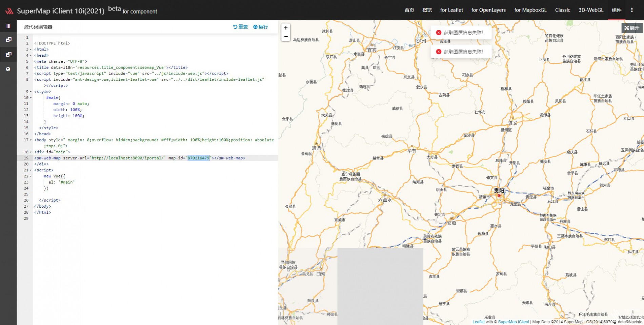Image resolution: width=644 pixels, height=325 pixels.
Task: Collapse the script block at line 21
Action: click(31, 170)
